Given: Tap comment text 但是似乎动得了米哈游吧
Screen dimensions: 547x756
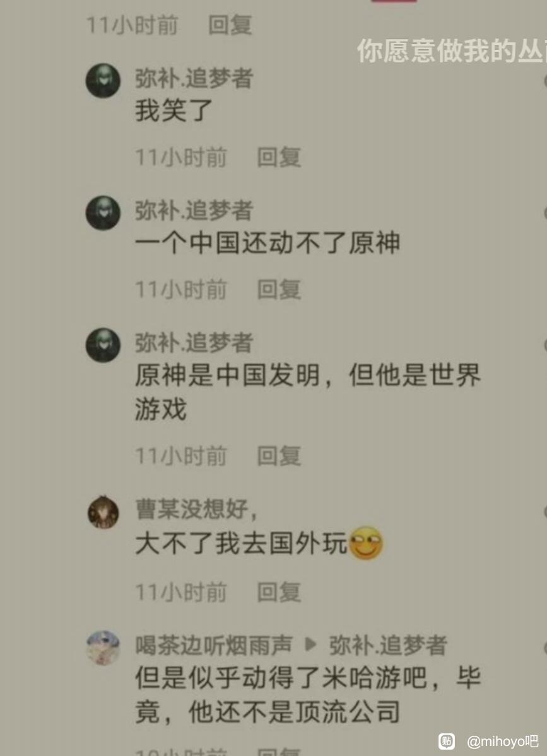Looking at the screenshot, I should pos(281,678).
